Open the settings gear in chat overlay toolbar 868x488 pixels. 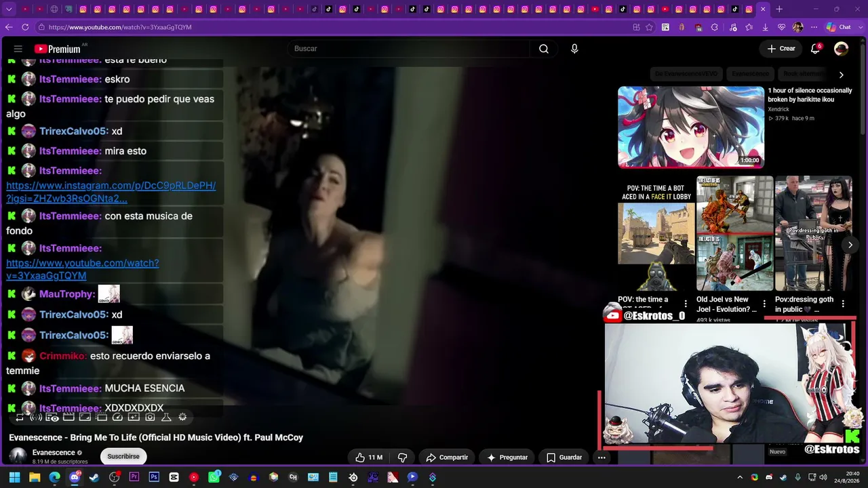pos(182,417)
